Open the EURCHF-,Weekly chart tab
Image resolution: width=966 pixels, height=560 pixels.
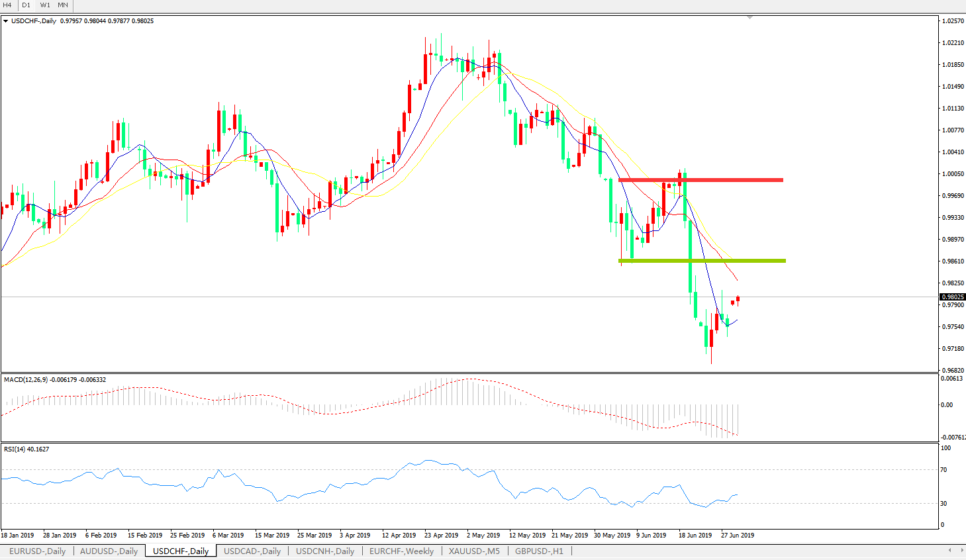[x=401, y=551]
